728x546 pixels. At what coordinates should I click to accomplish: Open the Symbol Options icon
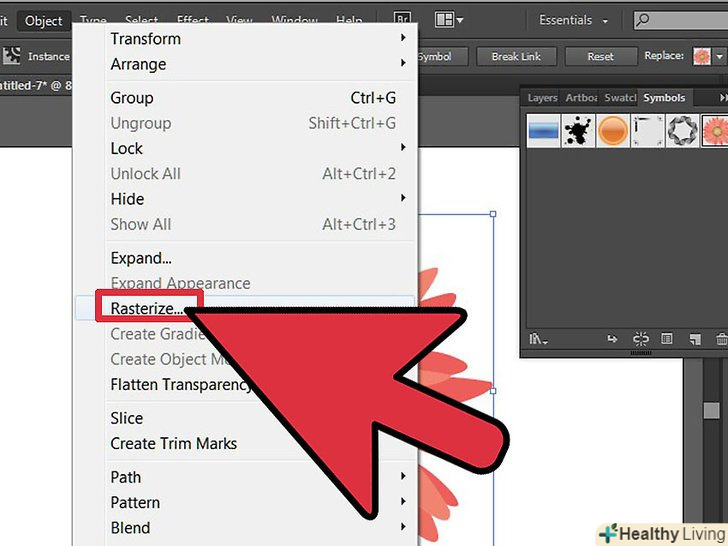667,339
